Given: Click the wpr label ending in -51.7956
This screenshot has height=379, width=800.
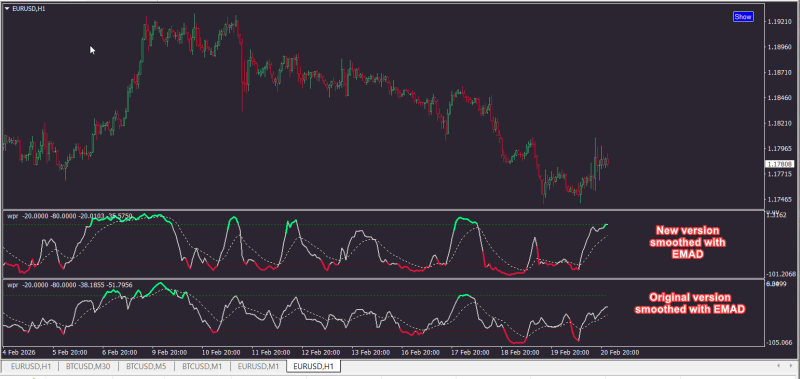Looking at the screenshot, I should [x=70, y=285].
